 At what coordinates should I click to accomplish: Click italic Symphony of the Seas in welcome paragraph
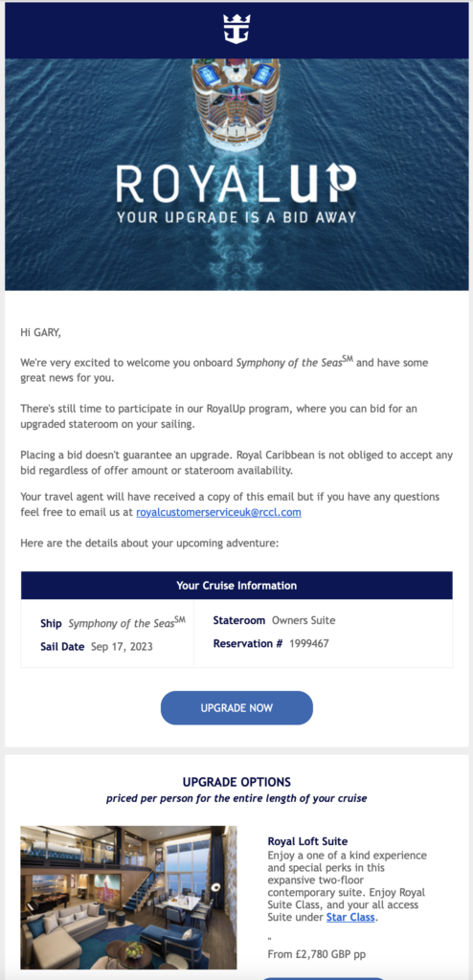[x=294, y=363]
